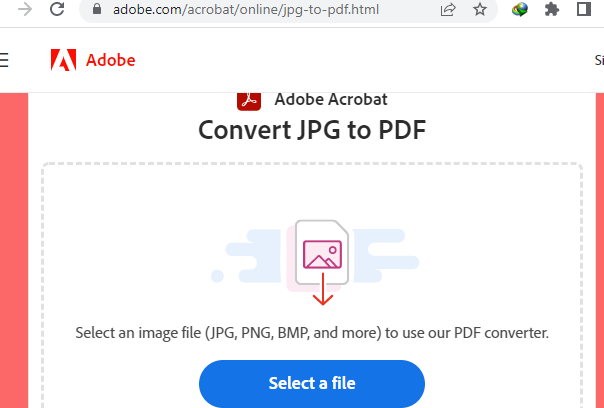Click the red Adobe logo icon
The image size is (604, 408).
pyautogui.click(x=63, y=60)
